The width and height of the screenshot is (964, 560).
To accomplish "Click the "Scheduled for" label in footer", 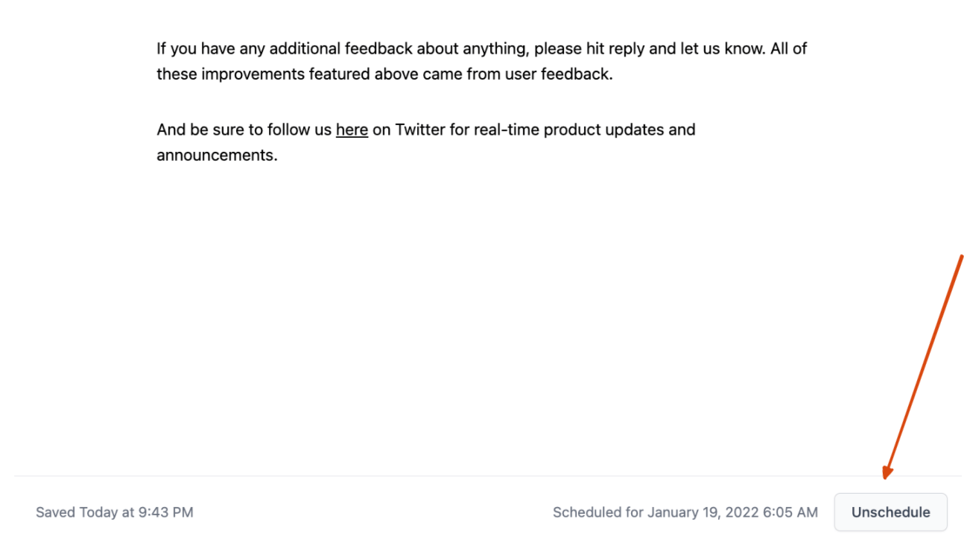I will point(597,512).
